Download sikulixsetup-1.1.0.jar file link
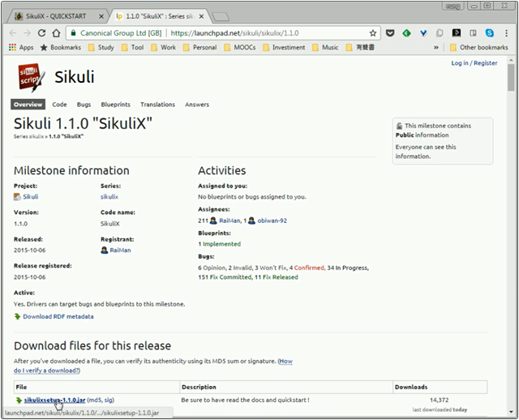 point(54,401)
